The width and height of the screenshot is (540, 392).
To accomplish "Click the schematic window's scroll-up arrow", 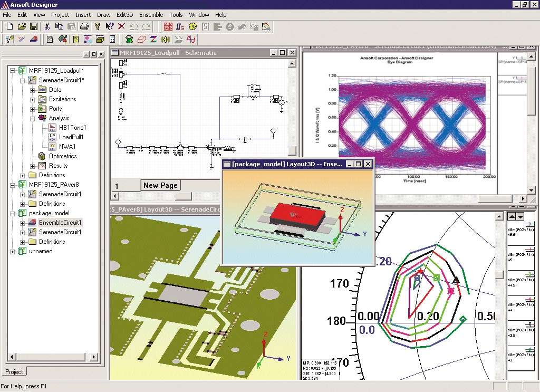I will click(292, 63).
